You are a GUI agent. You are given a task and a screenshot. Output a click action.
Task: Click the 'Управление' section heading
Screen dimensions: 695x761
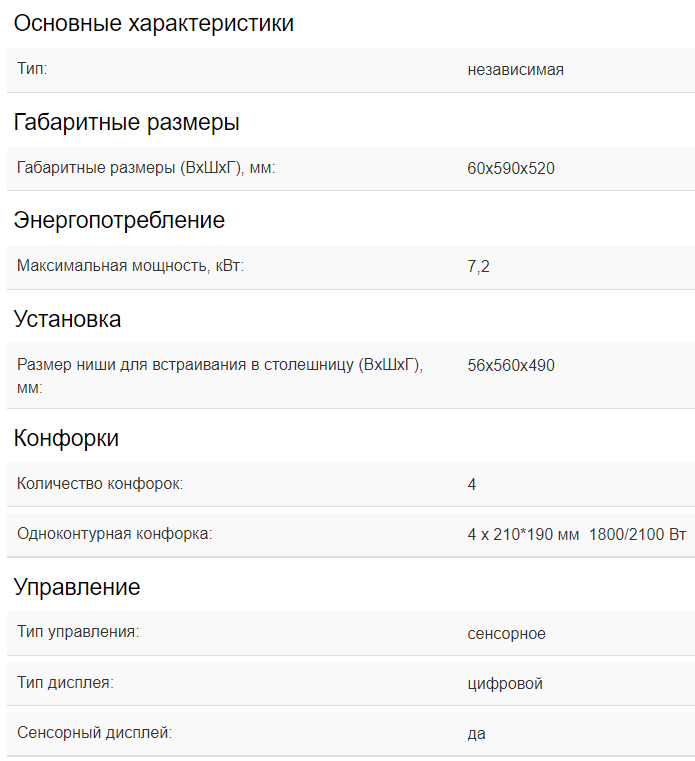tap(77, 587)
